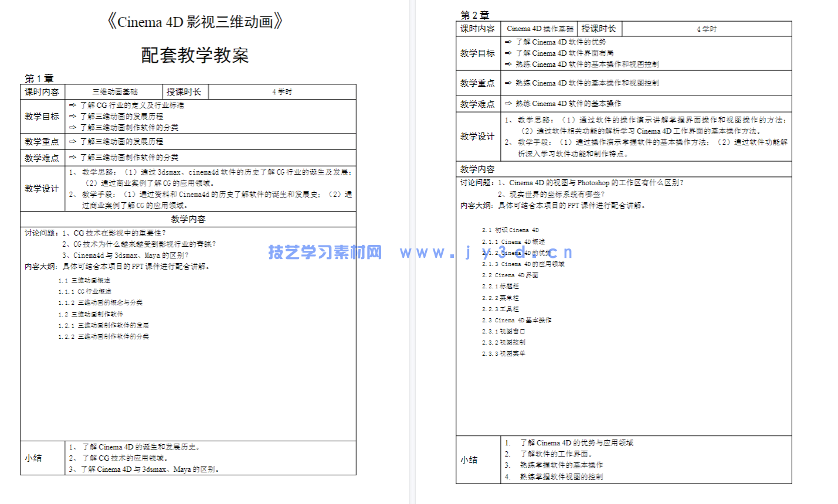
Task: Click the 教学难点 cell in chapter 1 table
Action: click(x=42, y=157)
